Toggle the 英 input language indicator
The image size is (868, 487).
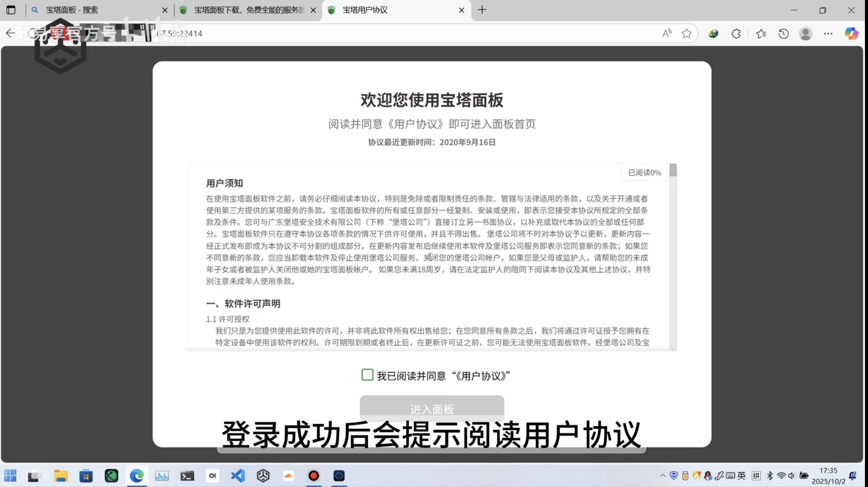741,476
